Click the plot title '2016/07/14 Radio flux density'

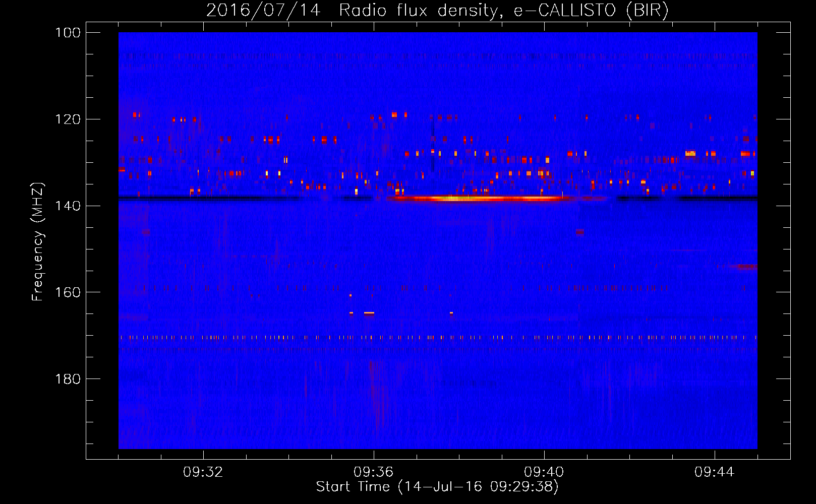click(x=437, y=10)
